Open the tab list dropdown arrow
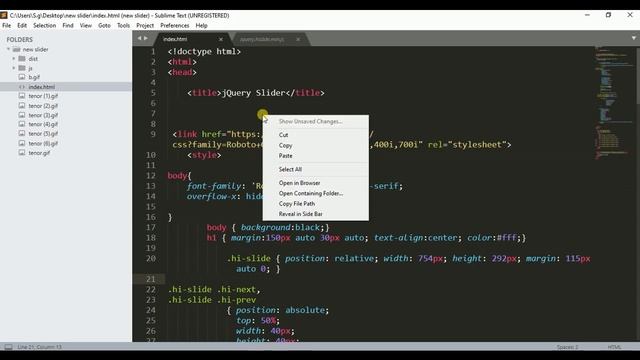The width and height of the screenshot is (640, 360). [x=634, y=38]
